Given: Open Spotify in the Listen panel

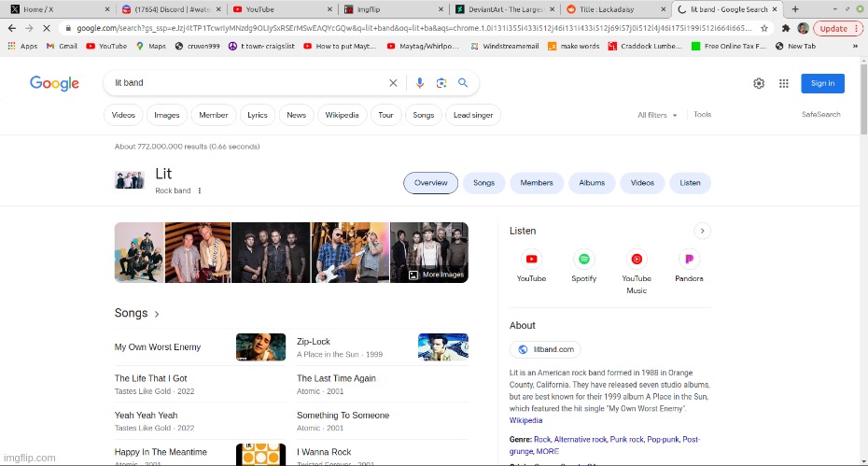Looking at the screenshot, I should 584,266.
